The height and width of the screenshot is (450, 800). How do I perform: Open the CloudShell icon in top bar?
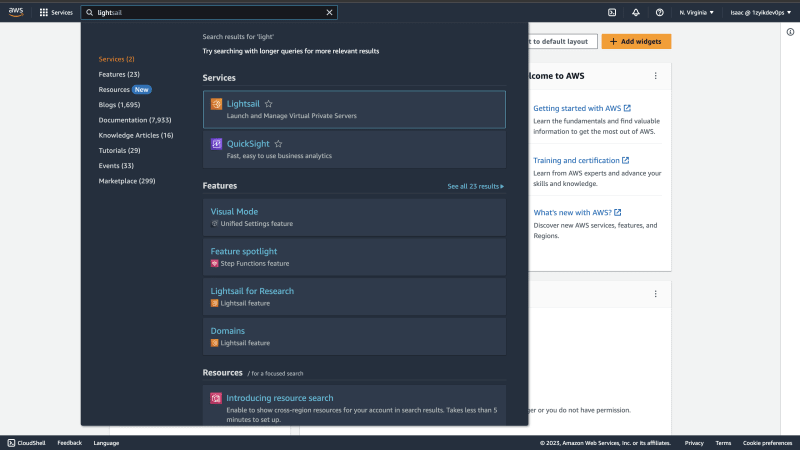point(612,12)
